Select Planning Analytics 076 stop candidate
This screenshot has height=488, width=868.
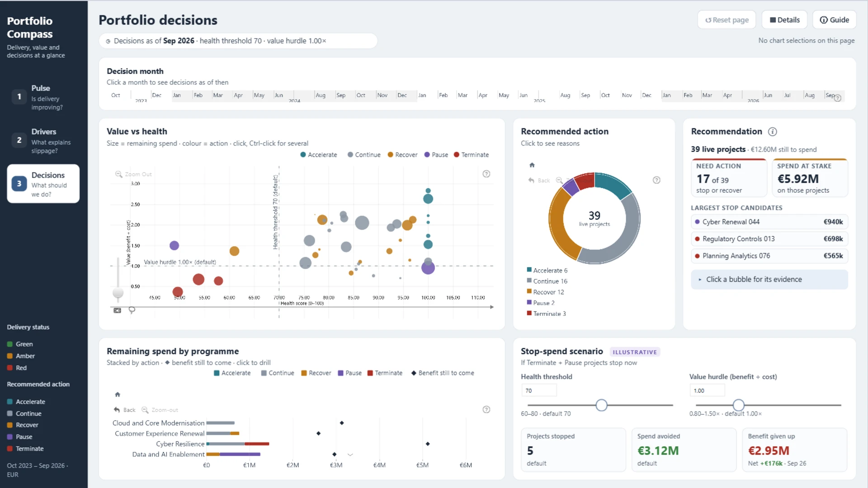click(x=769, y=256)
